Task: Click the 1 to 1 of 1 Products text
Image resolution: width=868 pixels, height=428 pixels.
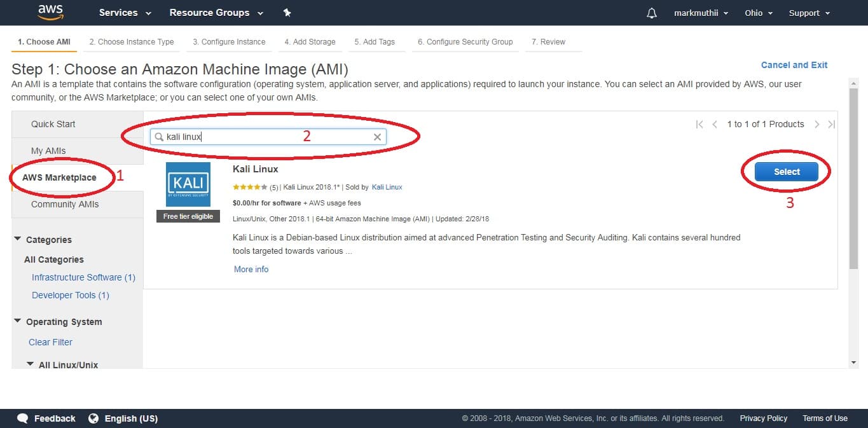Action: coord(766,124)
